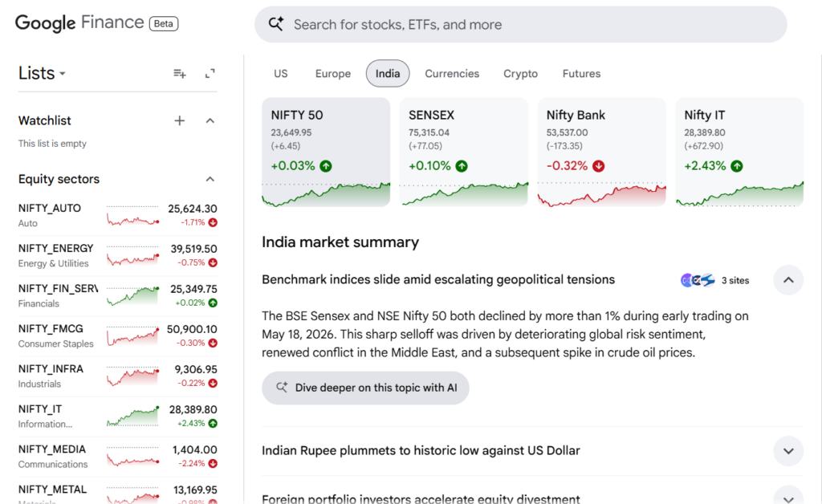Expand the Foreign portfolio investors story

pyautogui.click(x=788, y=496)
